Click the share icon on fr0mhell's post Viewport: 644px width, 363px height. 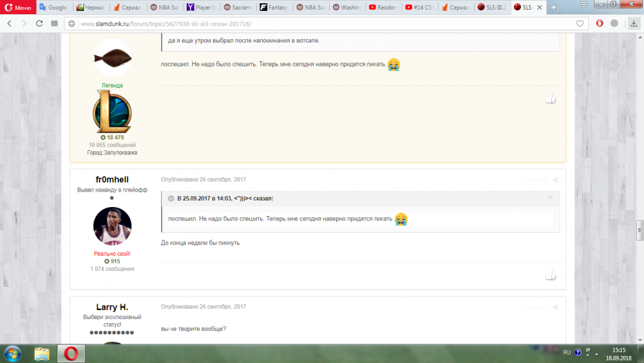(x=555, y=180)
